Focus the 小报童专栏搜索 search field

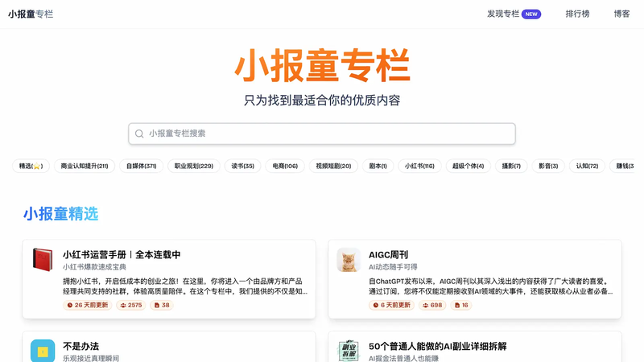(x=321, y=134)
